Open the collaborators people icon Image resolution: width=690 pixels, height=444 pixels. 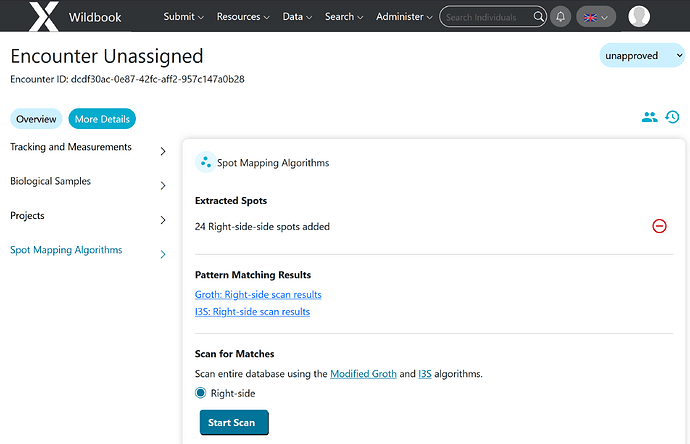click(650, 117)
